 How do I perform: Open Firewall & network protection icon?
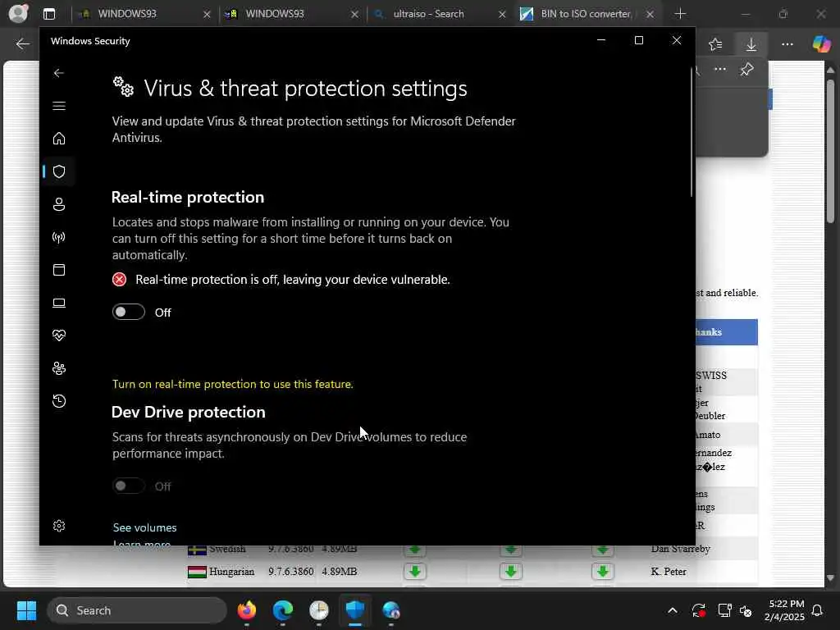[59, 237]
